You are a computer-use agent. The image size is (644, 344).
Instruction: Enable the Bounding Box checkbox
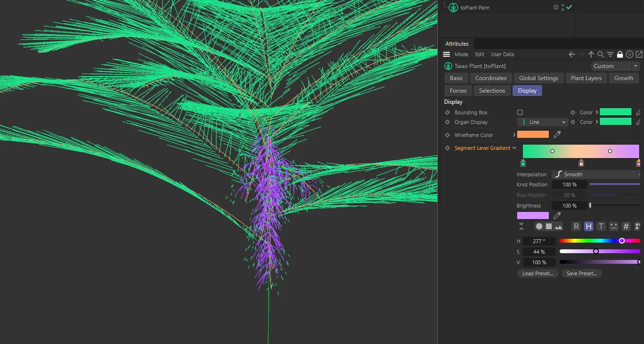520,112
